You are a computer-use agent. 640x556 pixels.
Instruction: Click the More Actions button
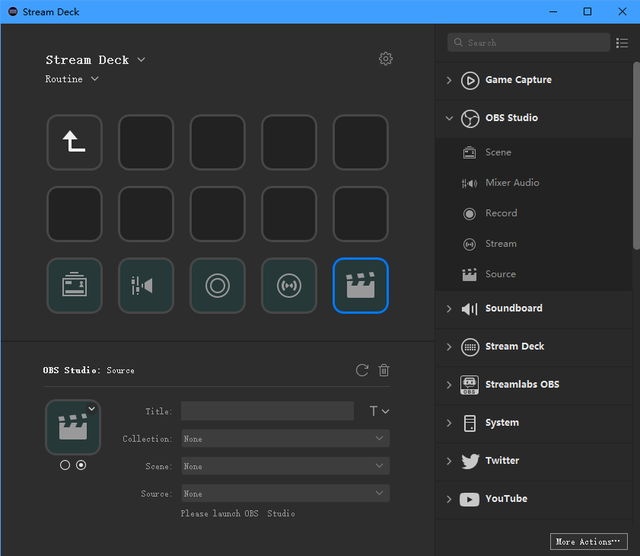pos(589,542)
